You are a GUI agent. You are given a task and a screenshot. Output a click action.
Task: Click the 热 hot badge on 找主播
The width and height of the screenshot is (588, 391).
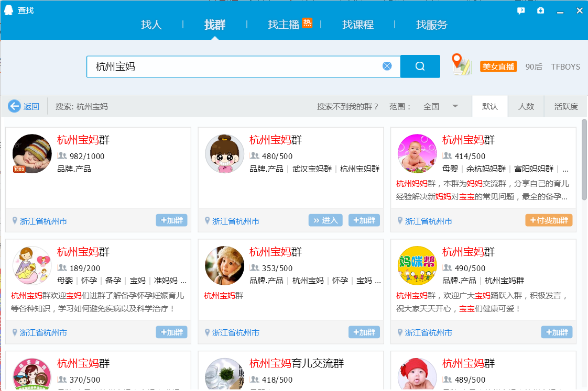307,23
